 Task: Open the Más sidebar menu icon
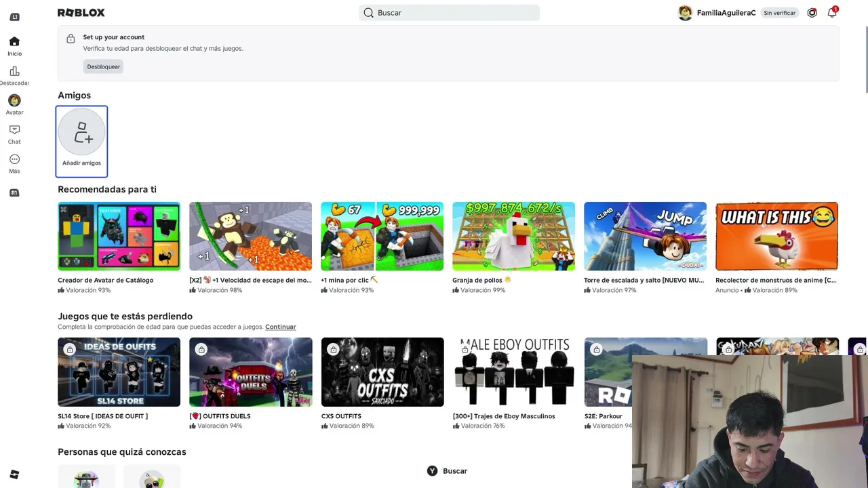coord(14,159)
